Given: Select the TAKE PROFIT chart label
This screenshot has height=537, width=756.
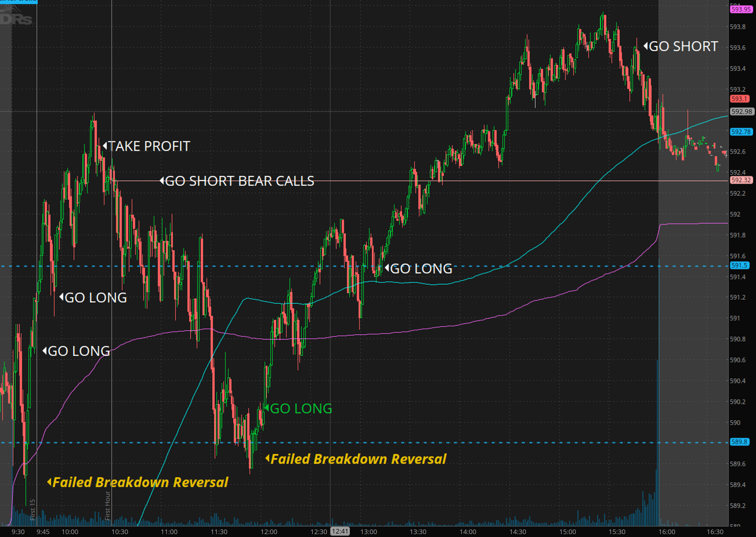Looking at the screenshot, I should (149, 146).
